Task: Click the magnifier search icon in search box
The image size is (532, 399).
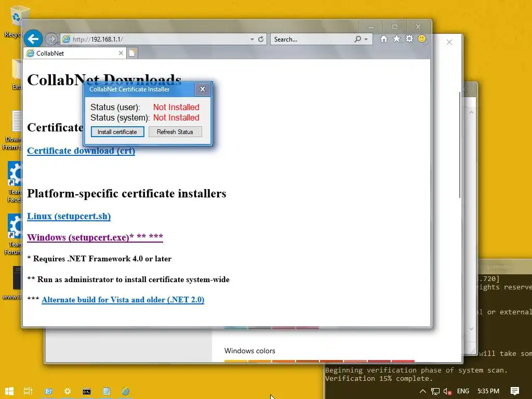Action: click(357, 39)
